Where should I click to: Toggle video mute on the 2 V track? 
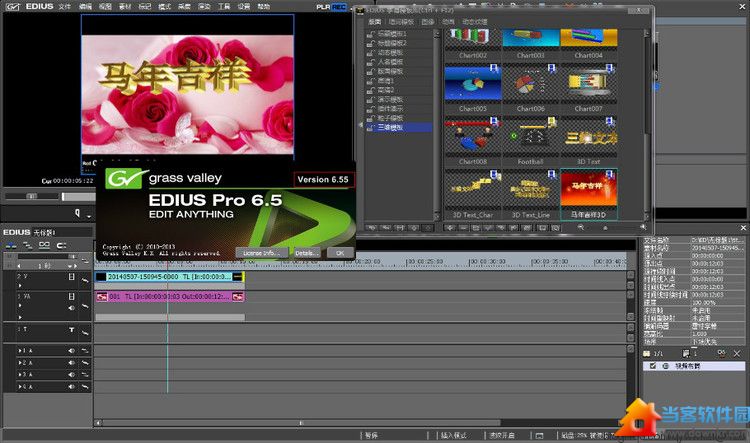coord(71,277)
